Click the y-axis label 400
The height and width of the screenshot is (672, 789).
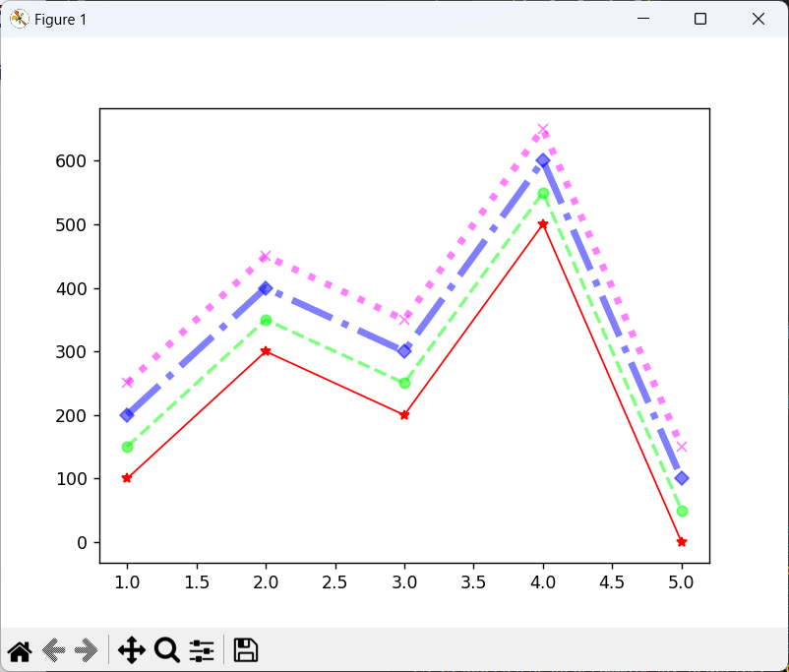(71, 289)
